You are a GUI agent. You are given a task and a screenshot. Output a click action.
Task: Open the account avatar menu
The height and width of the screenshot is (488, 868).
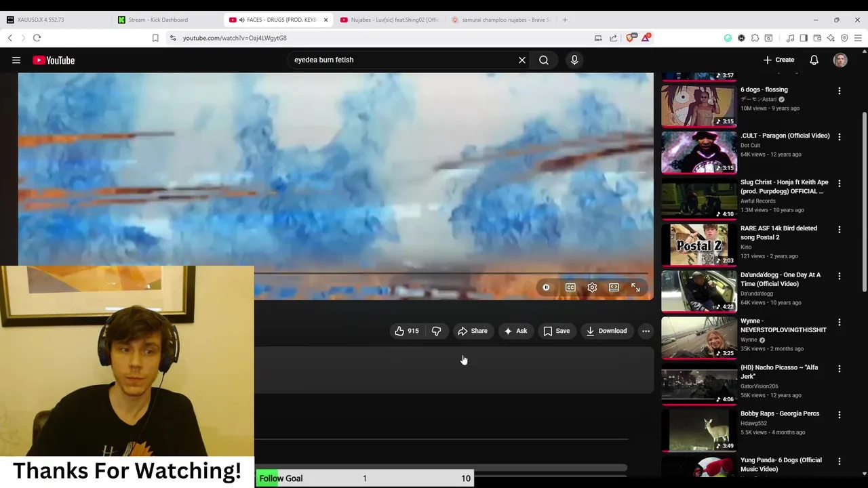click(x=840, y=60)
